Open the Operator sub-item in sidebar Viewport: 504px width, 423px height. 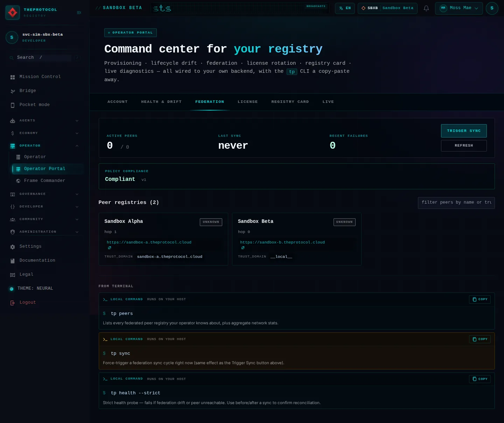tap(48, 157)
